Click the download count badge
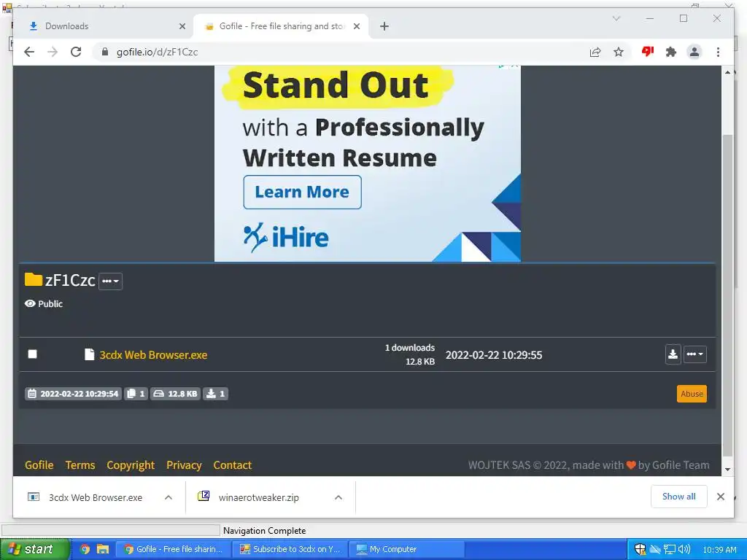 pyautogui.click(x=215, y=394)
